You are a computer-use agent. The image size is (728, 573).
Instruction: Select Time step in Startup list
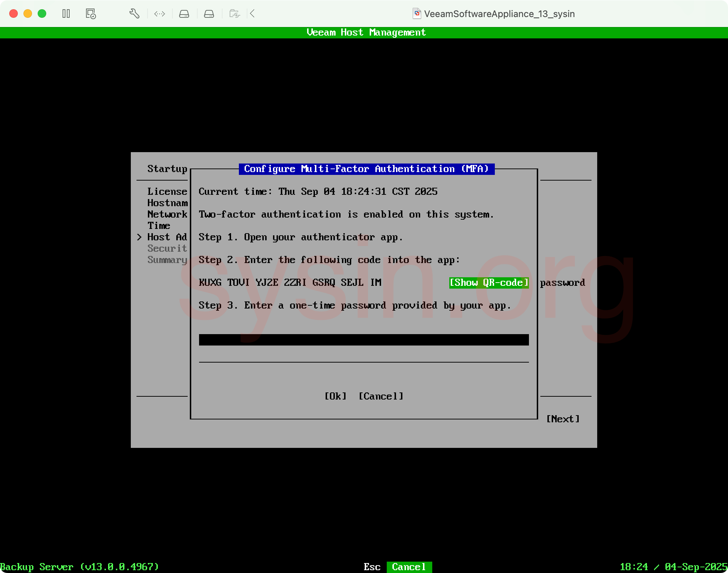(x=159, y=226)
